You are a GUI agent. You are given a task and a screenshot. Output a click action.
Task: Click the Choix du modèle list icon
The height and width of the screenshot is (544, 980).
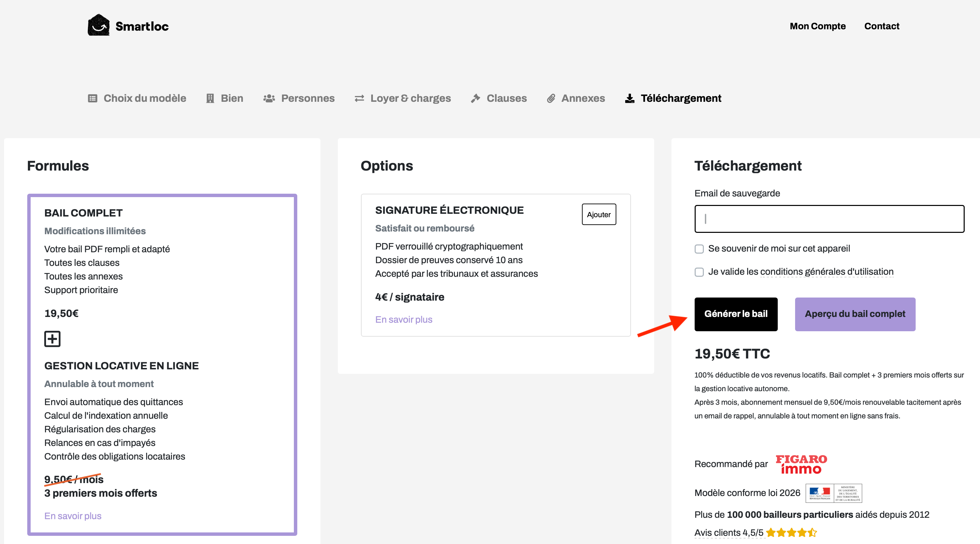[92, 98]
